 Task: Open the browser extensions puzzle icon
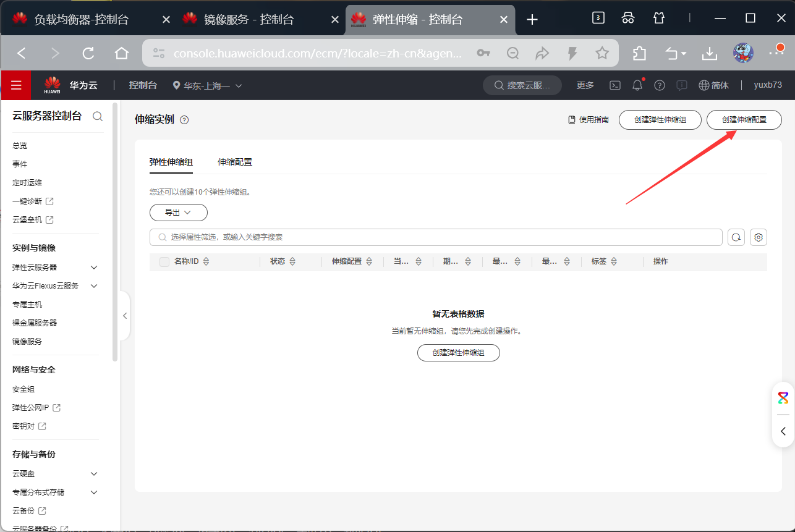pyautogui.click(x=640, y=54)
